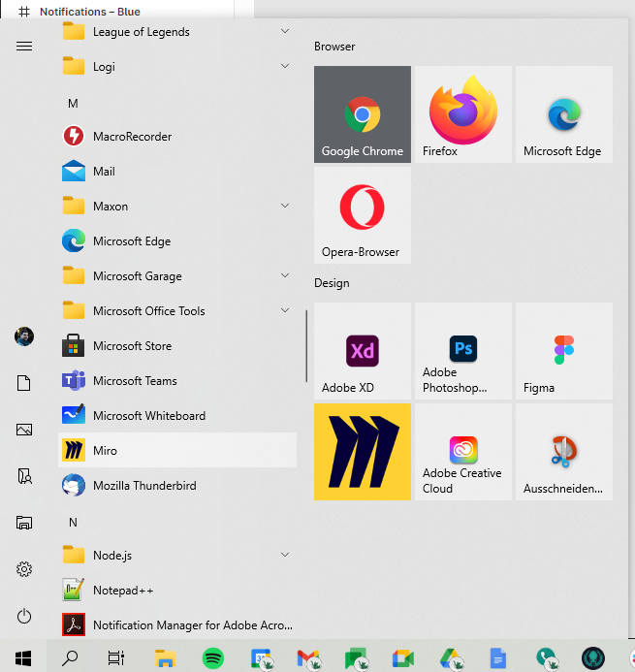Open the Figma tile
Screen dimensions: 635x672
point(564,351)
